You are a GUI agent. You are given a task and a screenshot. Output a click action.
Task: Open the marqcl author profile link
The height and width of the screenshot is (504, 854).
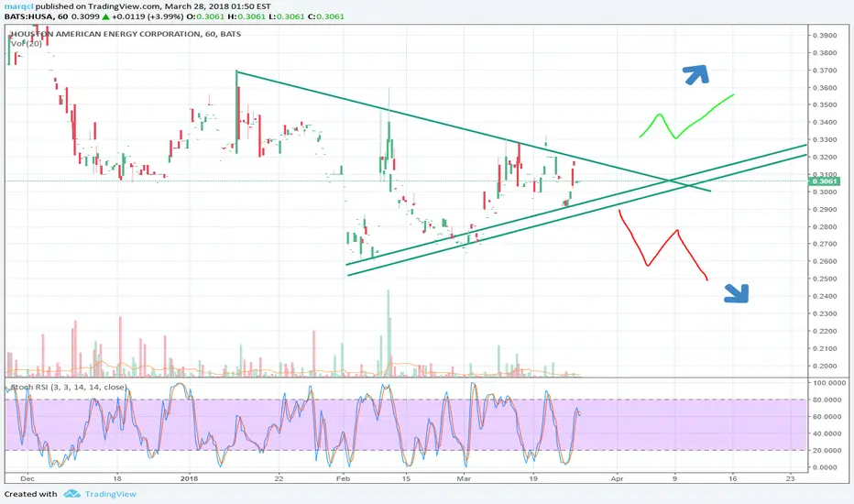pos(18,6)
